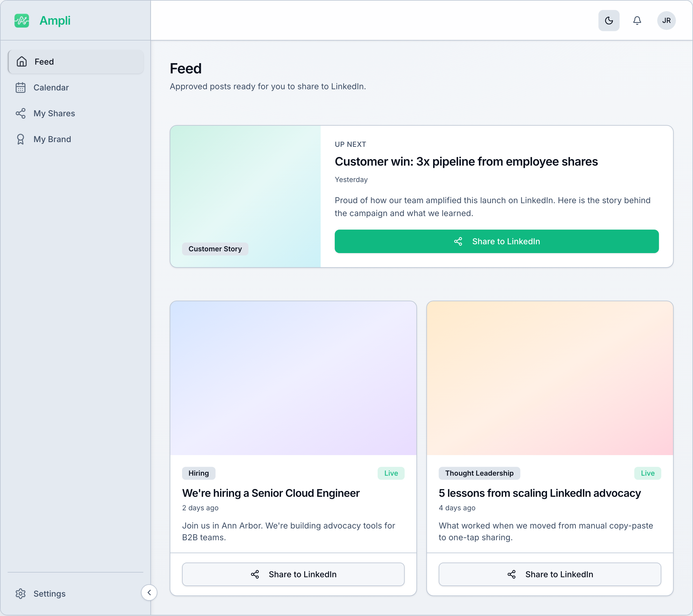Screen dimensions: 693x616
Task: Click the UP NEXT label
Action: (x=350, y=144)
